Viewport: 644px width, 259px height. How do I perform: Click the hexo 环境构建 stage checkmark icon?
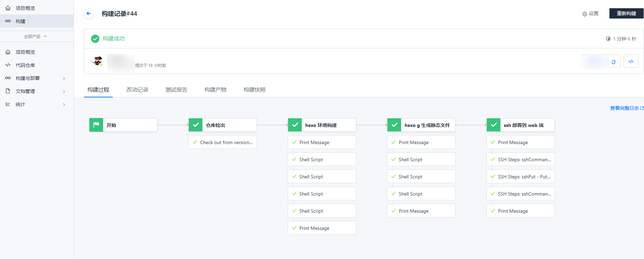click(295, 125)
